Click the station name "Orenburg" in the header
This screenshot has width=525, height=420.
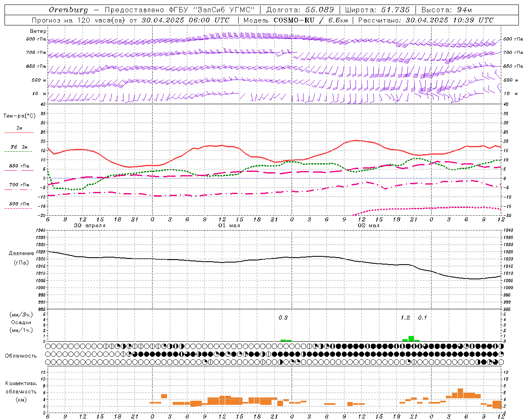point(68,9)
